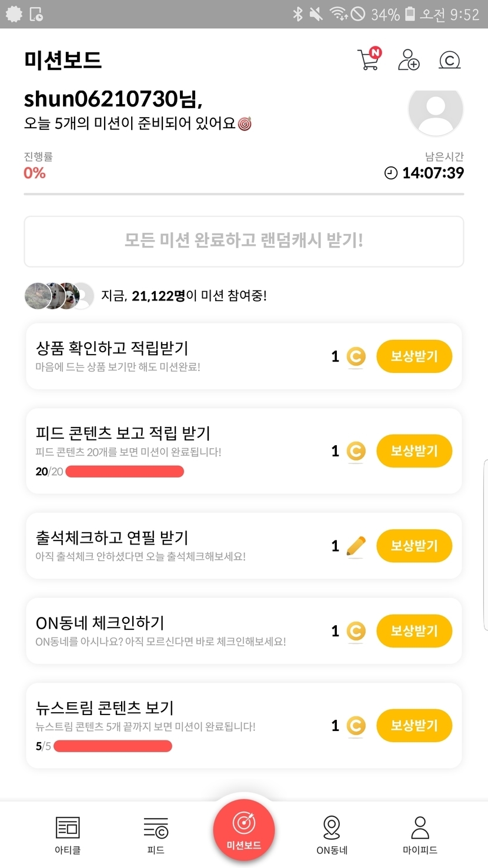
Task: Claim reward for 상품 확인하고 적립받기
Action: (x=414, y=356)
